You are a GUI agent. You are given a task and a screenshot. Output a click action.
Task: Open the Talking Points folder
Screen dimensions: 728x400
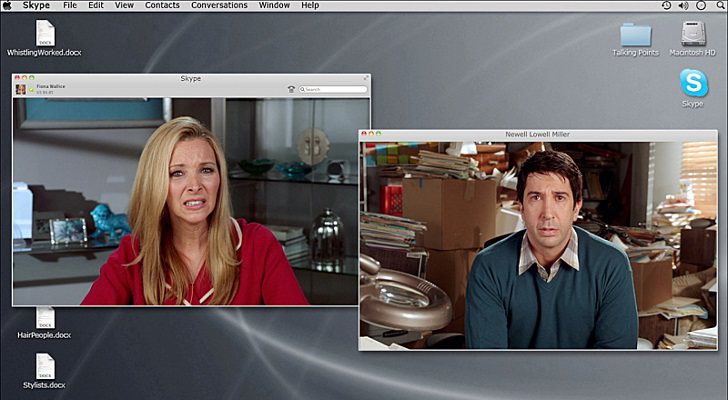pos(634,35)
